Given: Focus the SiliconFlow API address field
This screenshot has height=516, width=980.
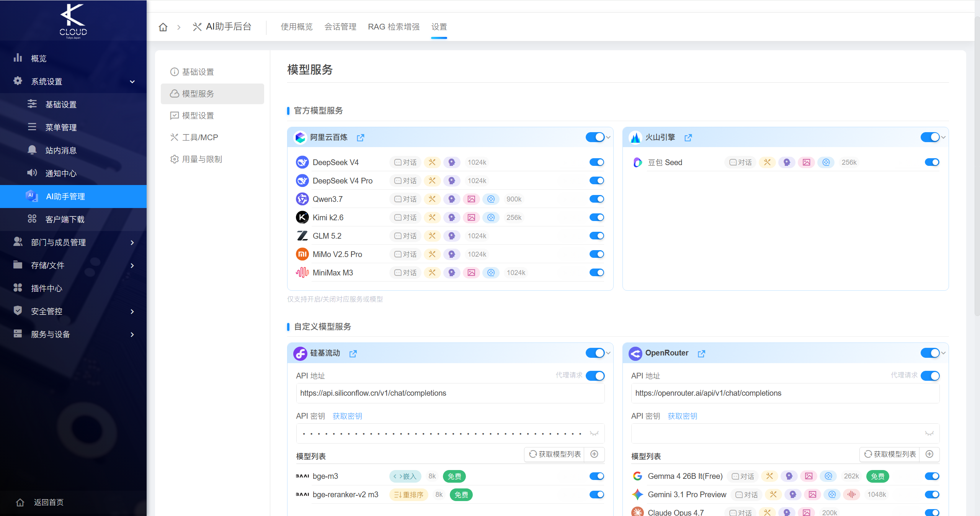Looking at the screenshot, I should [450, 393].
